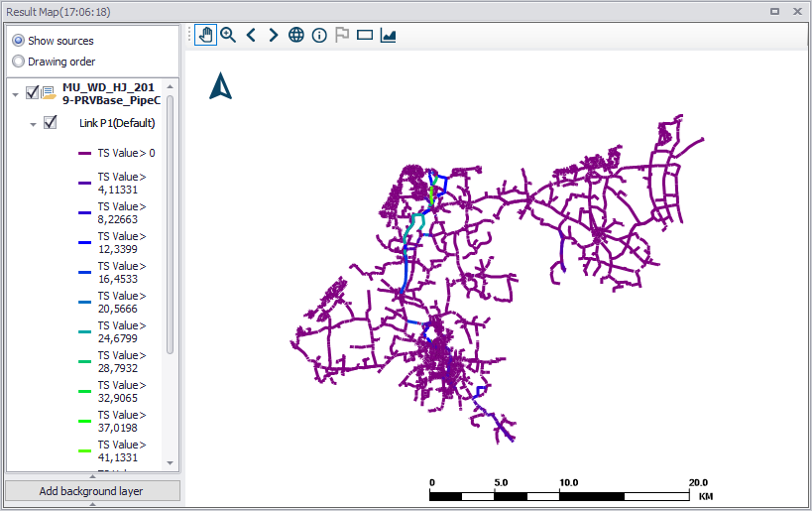
Task: Click purple swatch for TS Value> 0
Action: point(85,154)
